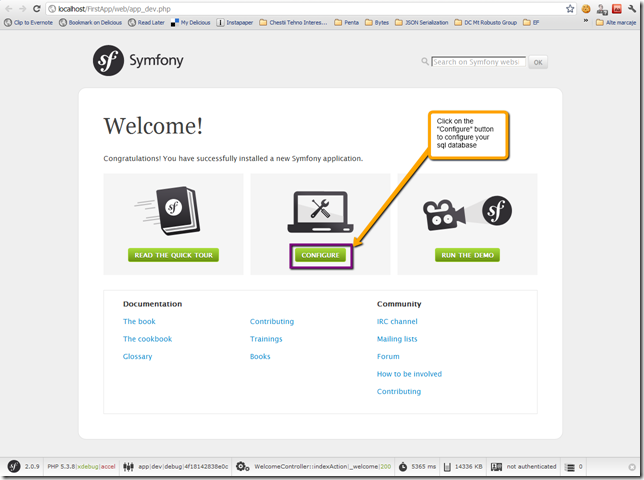This screenshot has width=644, height=480.
Task: Open The book documentation link
Action: tap(139, 322)
